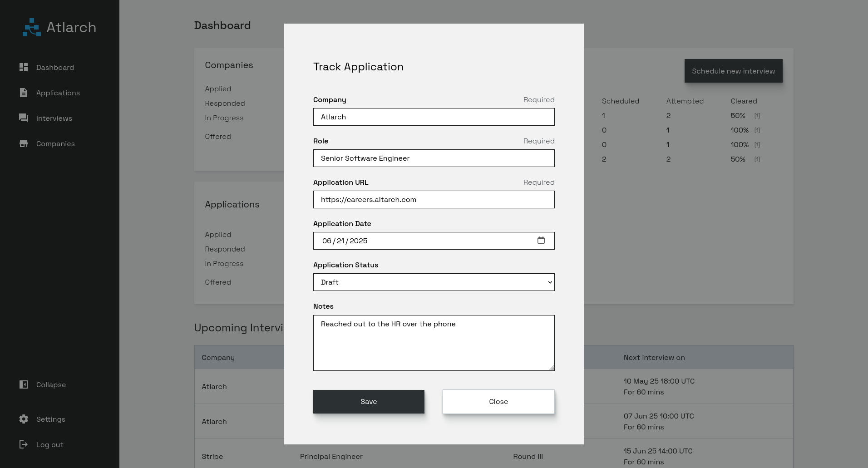Open the Applications icon in the sidebar
868x468 pixels.
24,93
